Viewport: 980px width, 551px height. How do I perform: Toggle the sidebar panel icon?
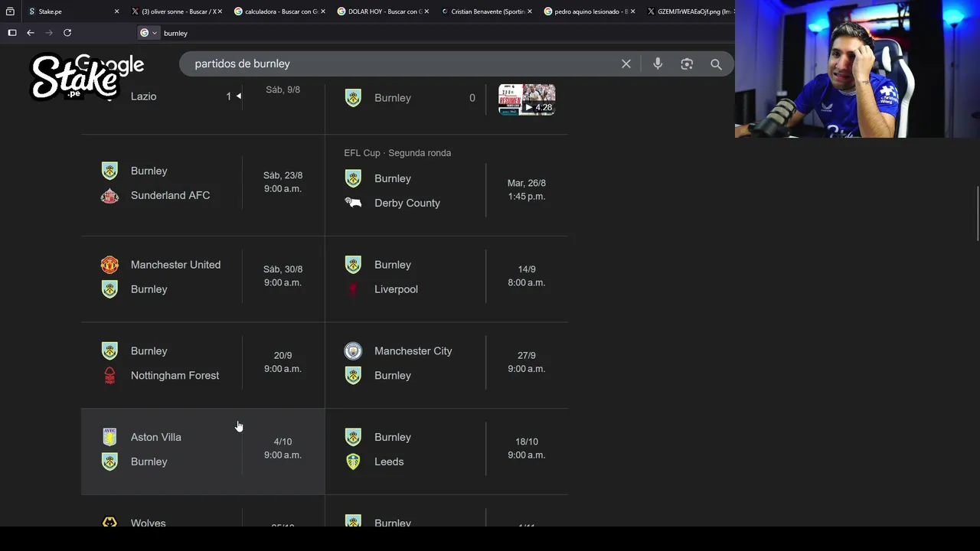pos(12,33)
